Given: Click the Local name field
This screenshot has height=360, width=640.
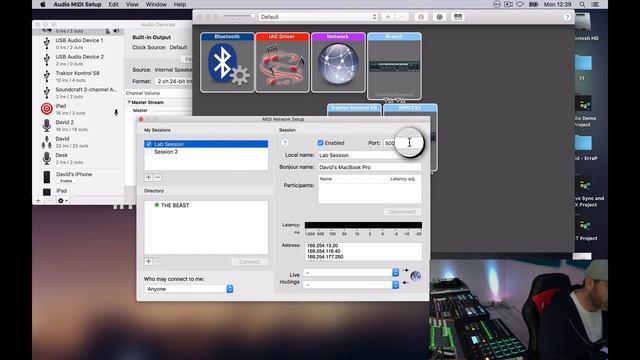Looking at the screenshot, I should pos(369,155).
